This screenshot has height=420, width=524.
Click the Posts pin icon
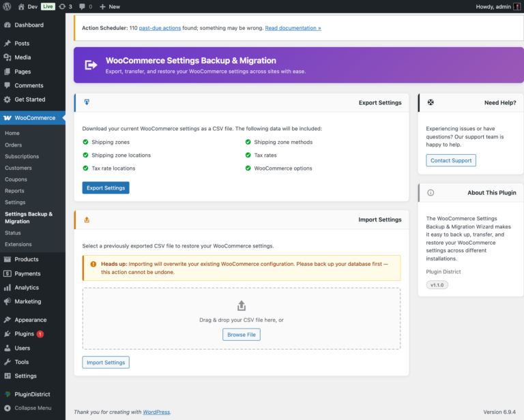pyautogui.click(x=8, y=44)
